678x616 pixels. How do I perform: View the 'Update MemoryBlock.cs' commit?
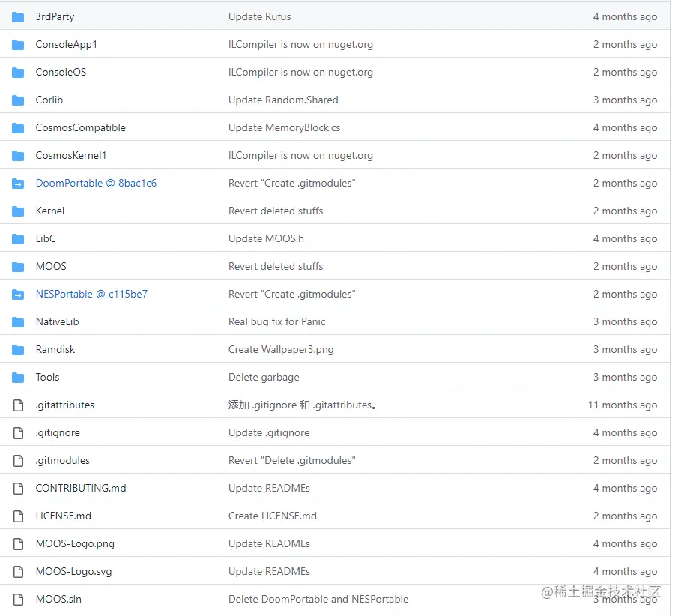pos(284,127)
